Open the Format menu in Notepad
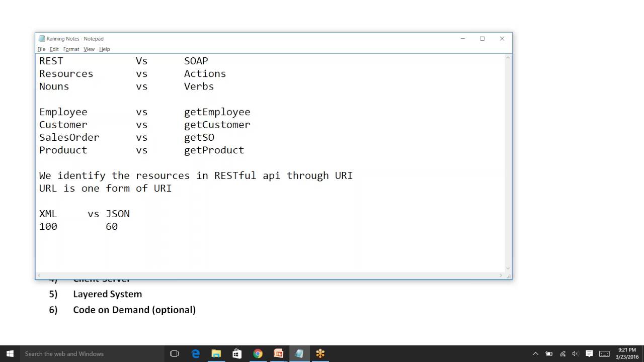 pyautogui.click(x=71, y=49)
